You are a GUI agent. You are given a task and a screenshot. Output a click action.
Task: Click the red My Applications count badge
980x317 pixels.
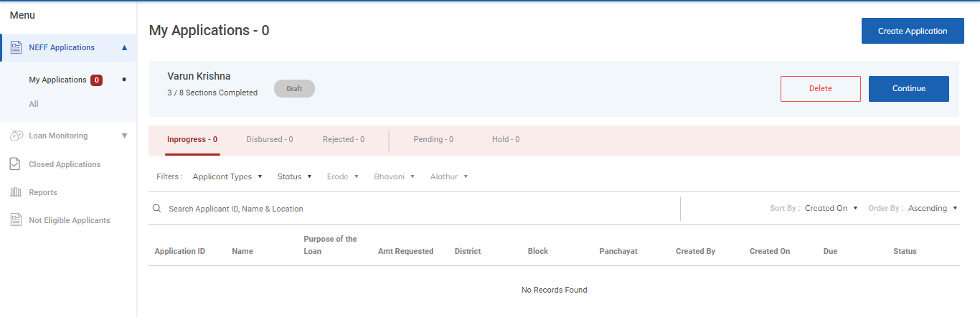[x=96, y=80]
